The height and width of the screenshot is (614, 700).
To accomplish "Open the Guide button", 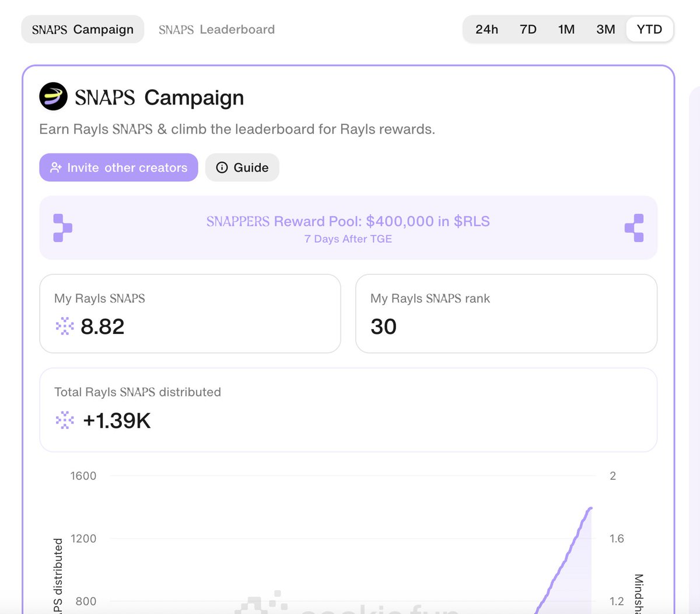I will point(242,168).
